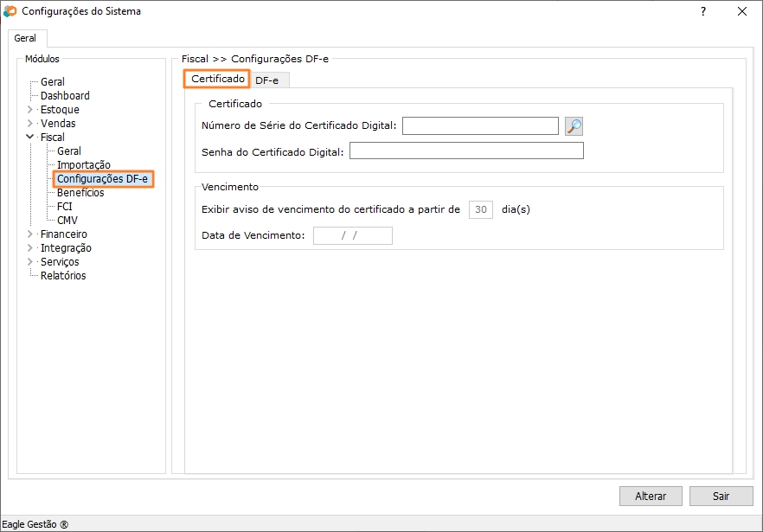Click the help question mark icon
This screenshot has width=763, height=532.
tap(702, 11)
